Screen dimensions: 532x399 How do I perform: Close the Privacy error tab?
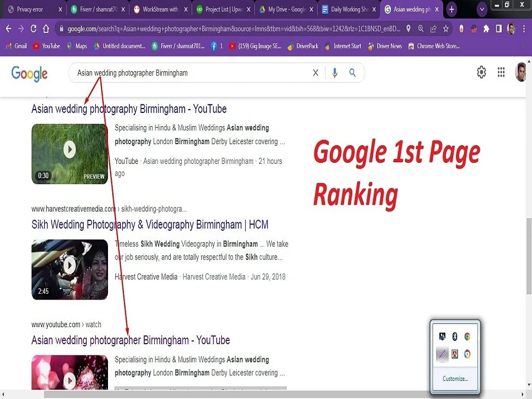click(60, 10)
